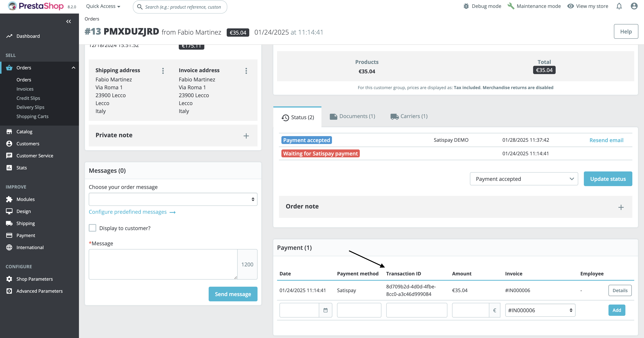This screenshot has width=644, height=338.
Task: Open Shipping address three-dot options
Action: point(163,71)
